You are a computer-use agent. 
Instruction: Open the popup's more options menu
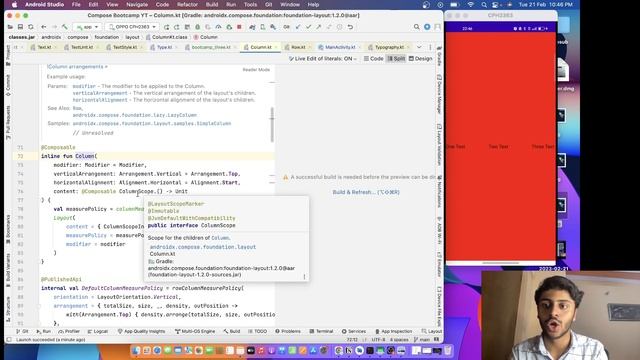(304, 277)
